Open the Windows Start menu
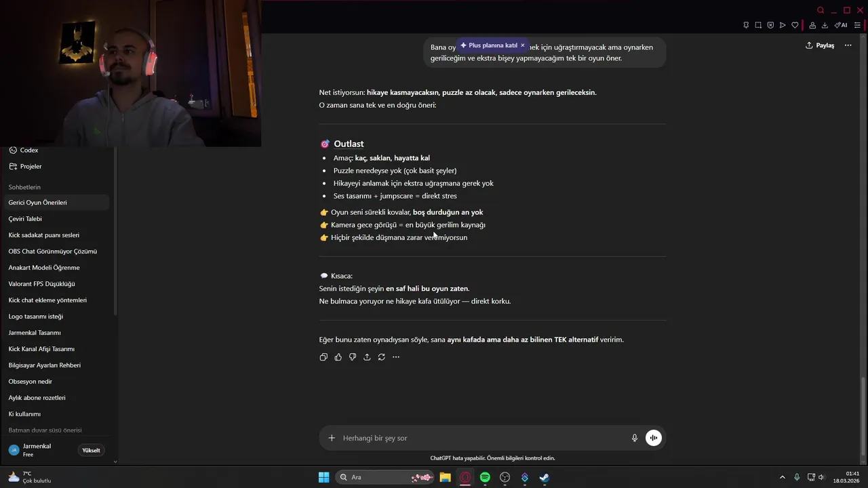The width and height of the screenshot is (868, 488). (x=323, y=477)
